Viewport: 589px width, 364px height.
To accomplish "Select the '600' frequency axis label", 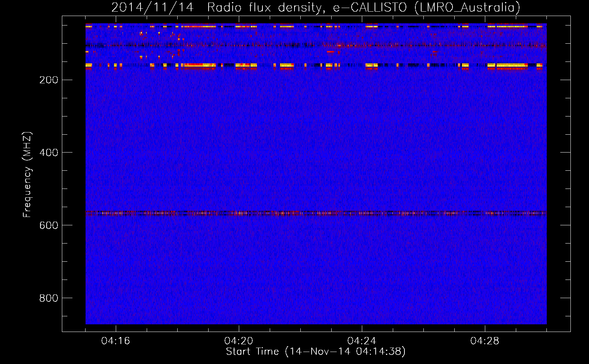I will (49, 226).
